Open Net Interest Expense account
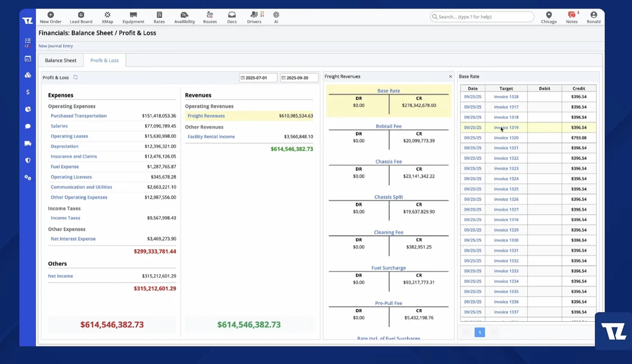The image size is (632, 364). tap(73, 239)
